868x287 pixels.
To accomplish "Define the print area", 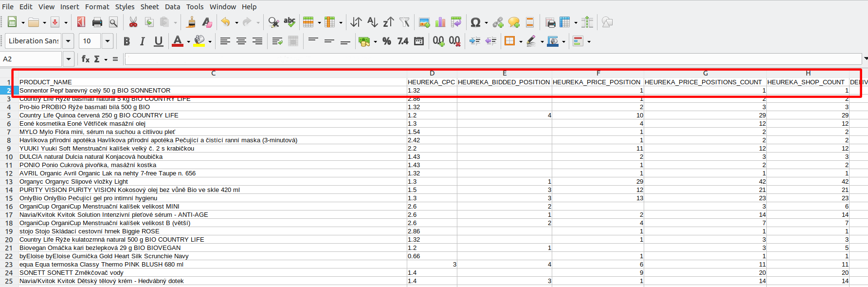I will pos(550,22).
